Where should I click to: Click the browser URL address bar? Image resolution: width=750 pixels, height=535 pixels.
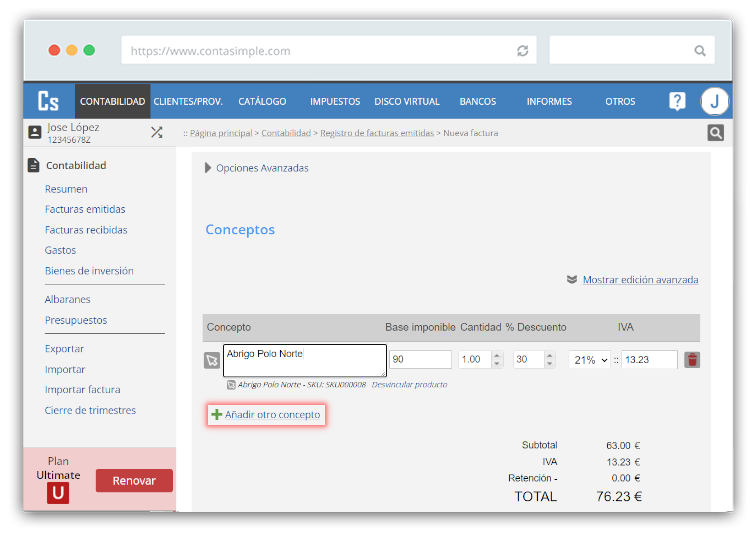tap(329, 50)
